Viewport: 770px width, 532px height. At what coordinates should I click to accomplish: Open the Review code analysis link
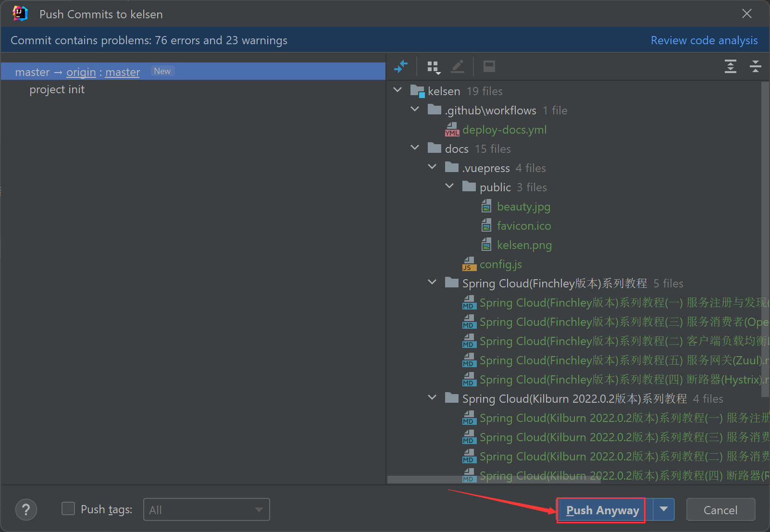pos(704,40)
